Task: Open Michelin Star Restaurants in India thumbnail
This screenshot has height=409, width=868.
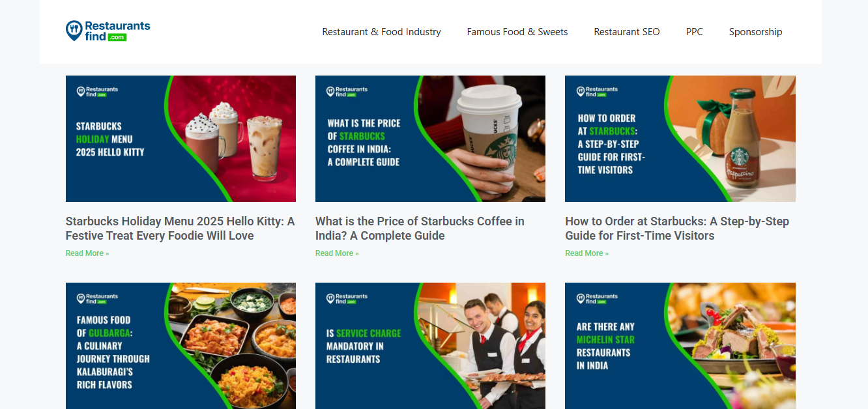Action: [x=680, y=346]
